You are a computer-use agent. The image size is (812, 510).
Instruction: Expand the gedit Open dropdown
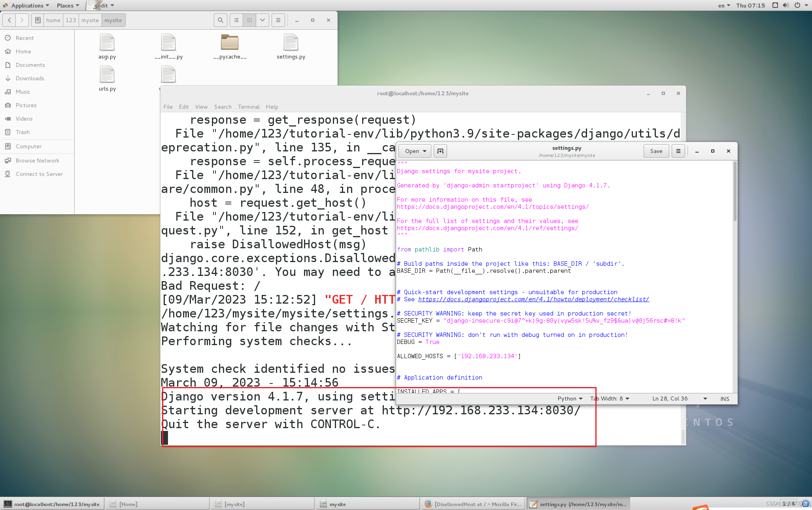[415, 151]
